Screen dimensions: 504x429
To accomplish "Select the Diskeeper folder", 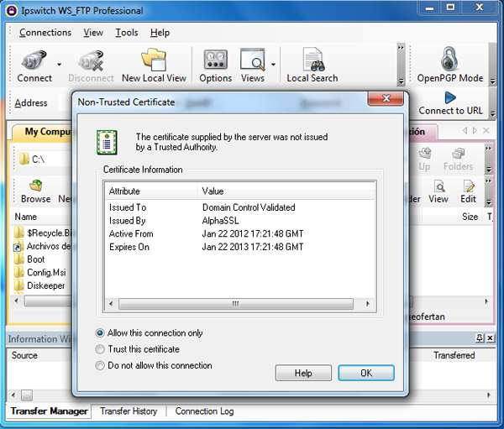I will tap(39, 285).
